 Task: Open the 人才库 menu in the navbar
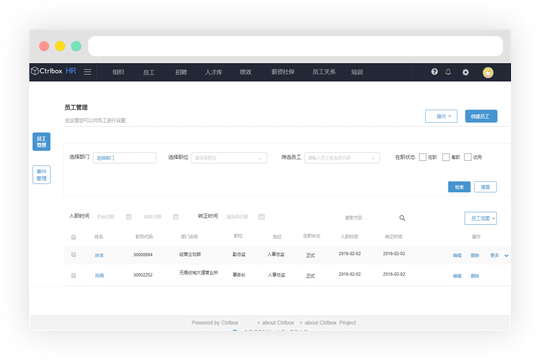(x=213, y=72)
